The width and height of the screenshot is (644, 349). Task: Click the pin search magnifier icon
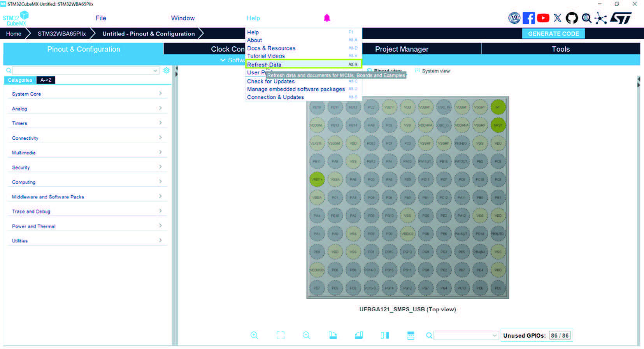coord(429,335)
